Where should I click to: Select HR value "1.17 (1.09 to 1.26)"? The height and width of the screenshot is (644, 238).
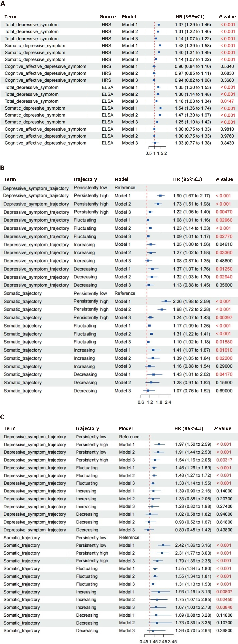(x=191, y=326)
